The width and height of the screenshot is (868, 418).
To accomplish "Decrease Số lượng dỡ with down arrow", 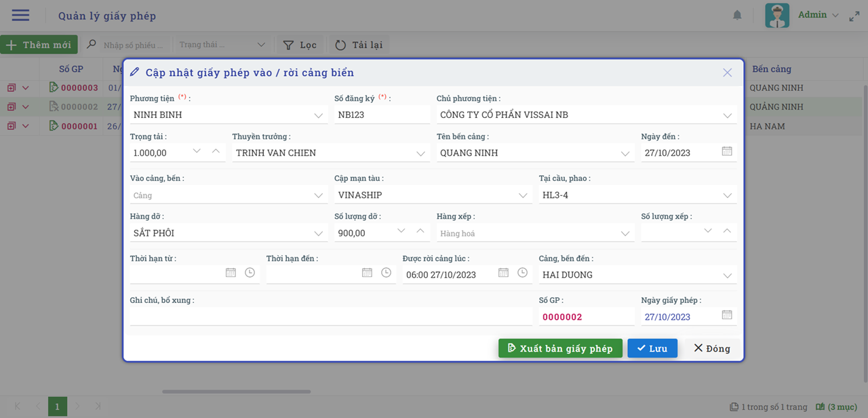I will coord(401,231).
